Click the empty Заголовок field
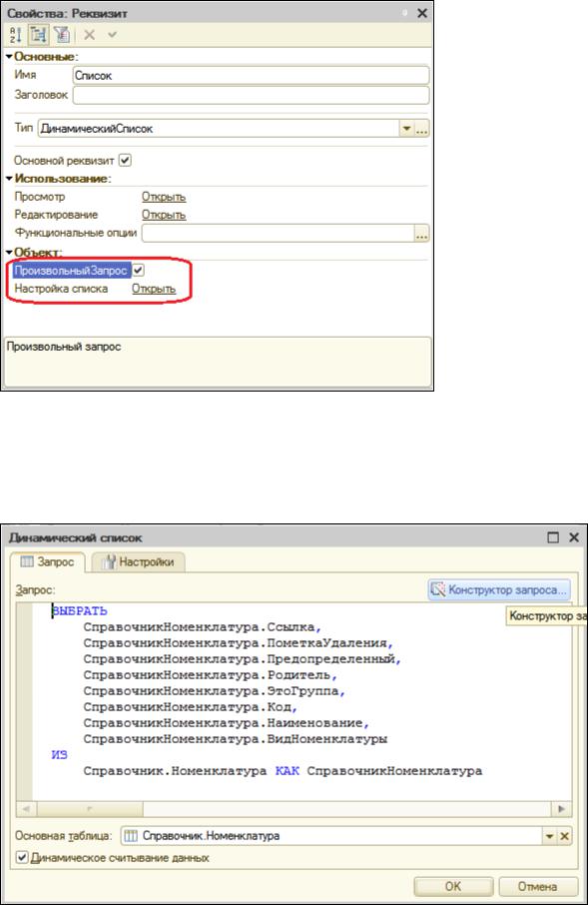This screenshot has height=905, width=588. point(251,95)
